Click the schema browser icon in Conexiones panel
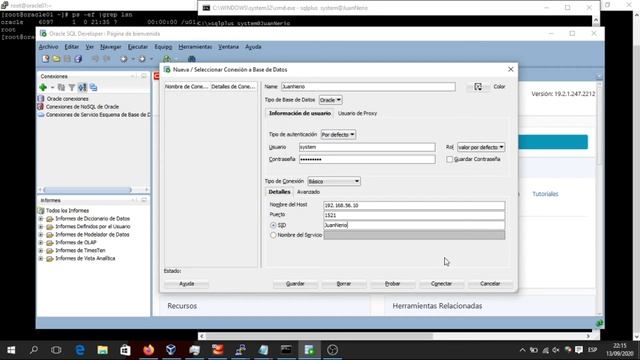 [82, 87]
